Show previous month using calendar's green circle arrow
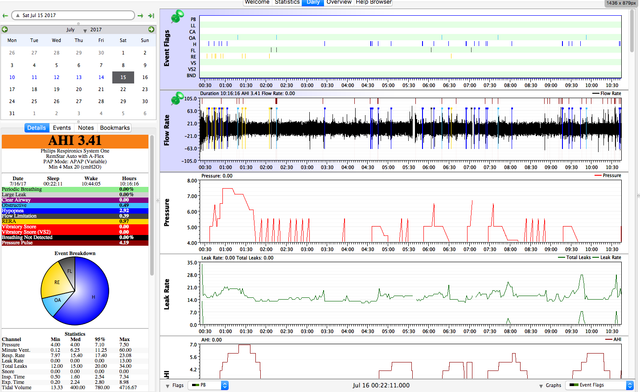640x392 pixels. tap(5, 29)
